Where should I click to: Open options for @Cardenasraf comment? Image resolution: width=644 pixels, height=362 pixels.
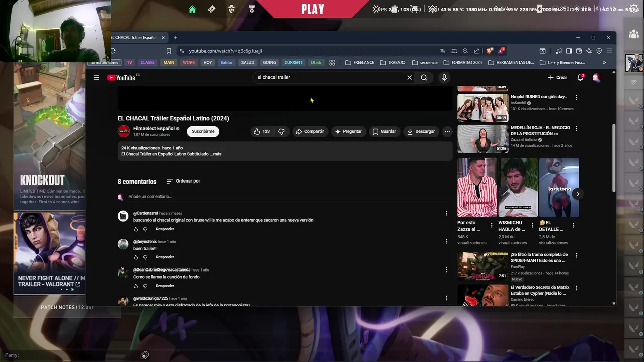coord(446,213)
